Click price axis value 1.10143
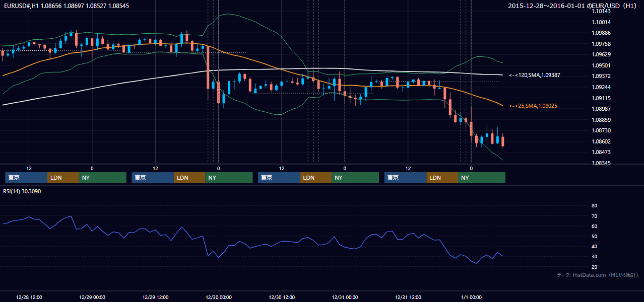The width and height of the screenshot is (644, 302). (601, 11)
